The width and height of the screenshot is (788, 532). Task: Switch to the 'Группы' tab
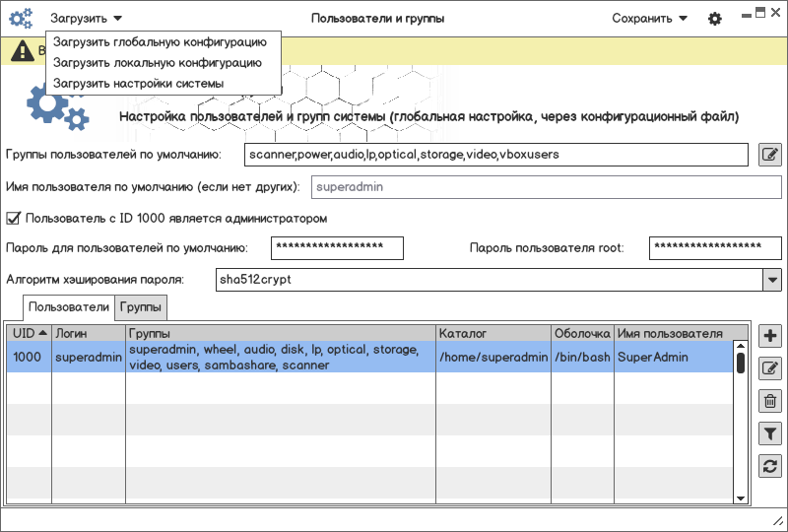point(141,308)
